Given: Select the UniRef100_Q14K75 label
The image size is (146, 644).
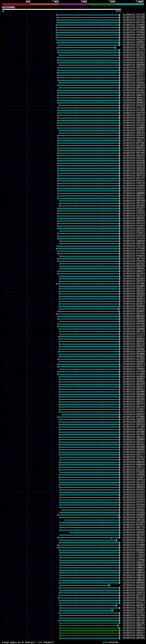Looking at the screenshot, I should (133, 585).
